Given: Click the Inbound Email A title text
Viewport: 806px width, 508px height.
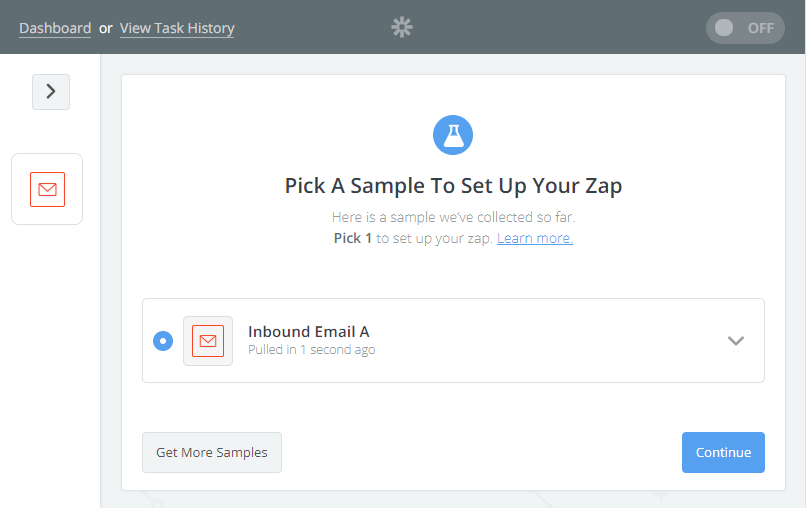Looking at the screenshot, I should (x=308, y=332).
